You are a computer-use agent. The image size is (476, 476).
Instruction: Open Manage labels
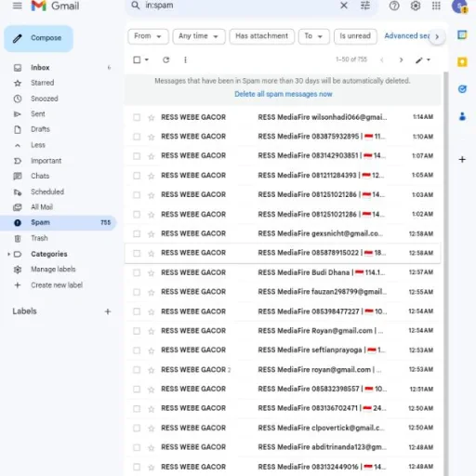(53, 270)
